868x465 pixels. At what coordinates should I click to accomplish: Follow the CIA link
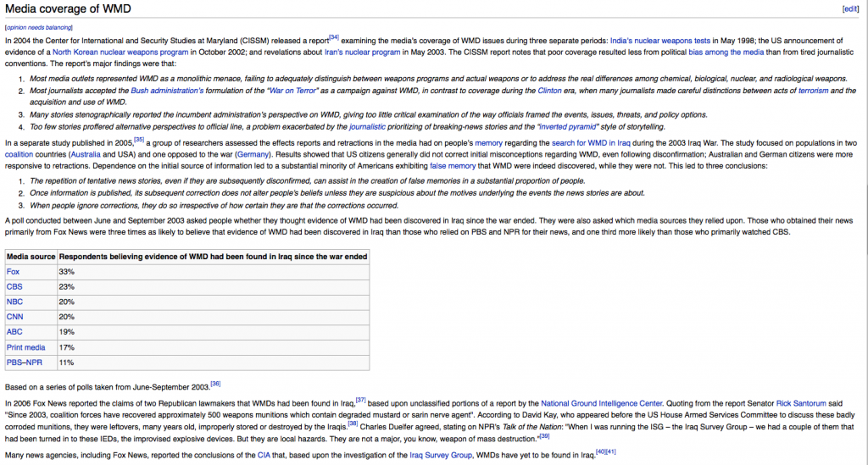point(264,456)
